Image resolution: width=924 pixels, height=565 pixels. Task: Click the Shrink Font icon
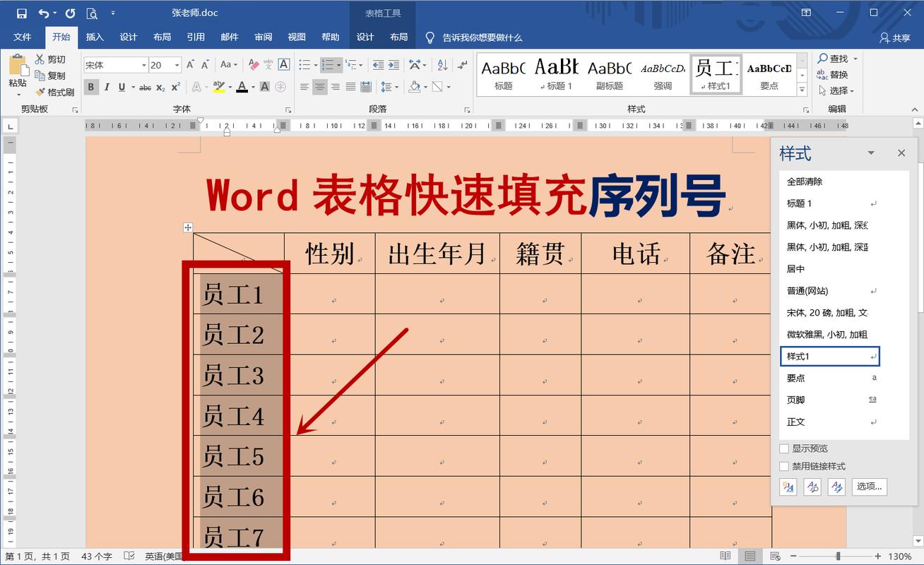coord(205,65)
